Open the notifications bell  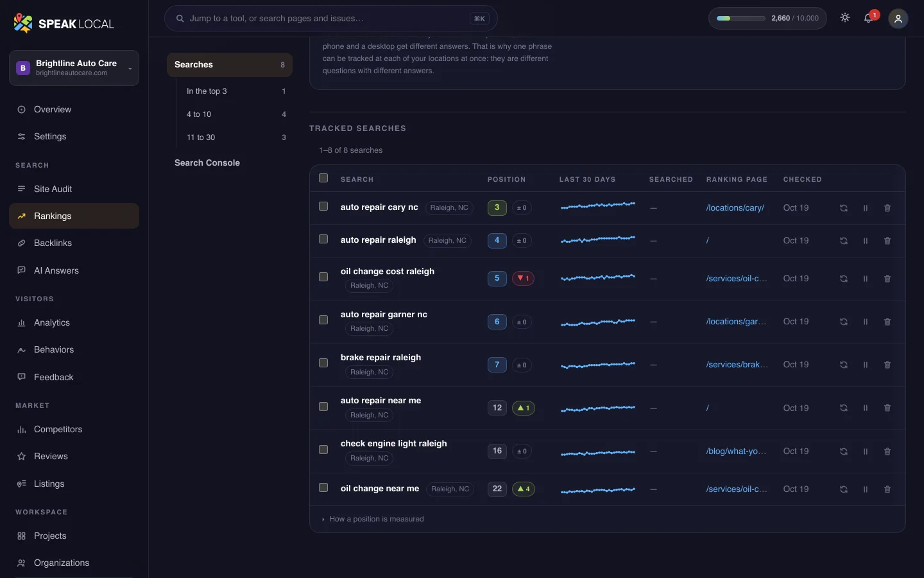[x=869, y=18]
